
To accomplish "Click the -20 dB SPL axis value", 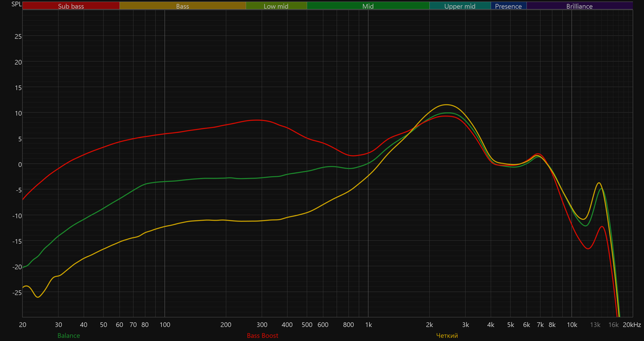I will tap(16, 267).
